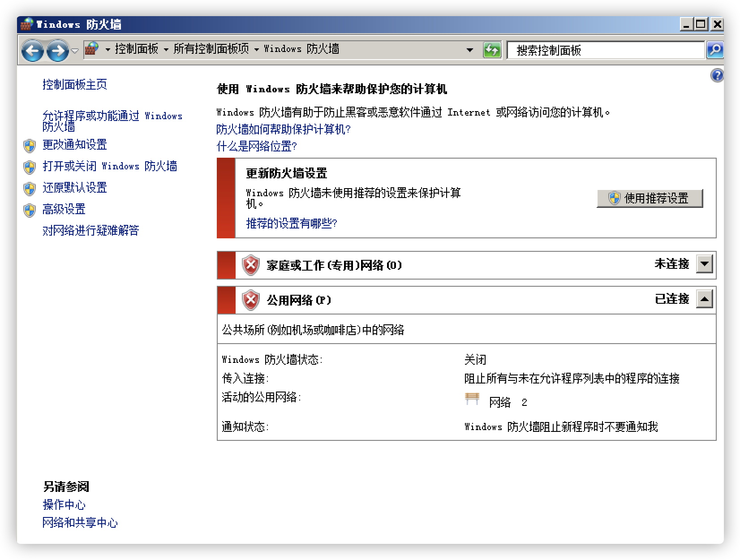The height and width of the screenshot is (560, 740).
Task: Click the bench icon beside 网络 2
Action: [472, 399]
